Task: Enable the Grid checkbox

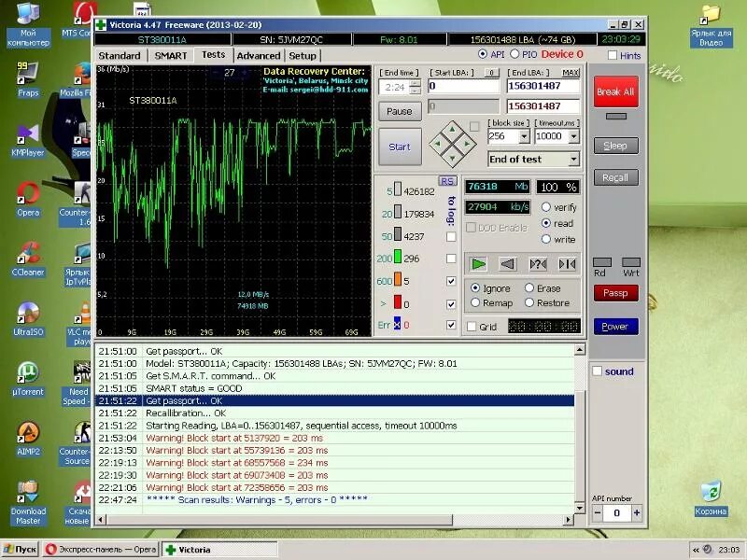Action: point(472,327)
